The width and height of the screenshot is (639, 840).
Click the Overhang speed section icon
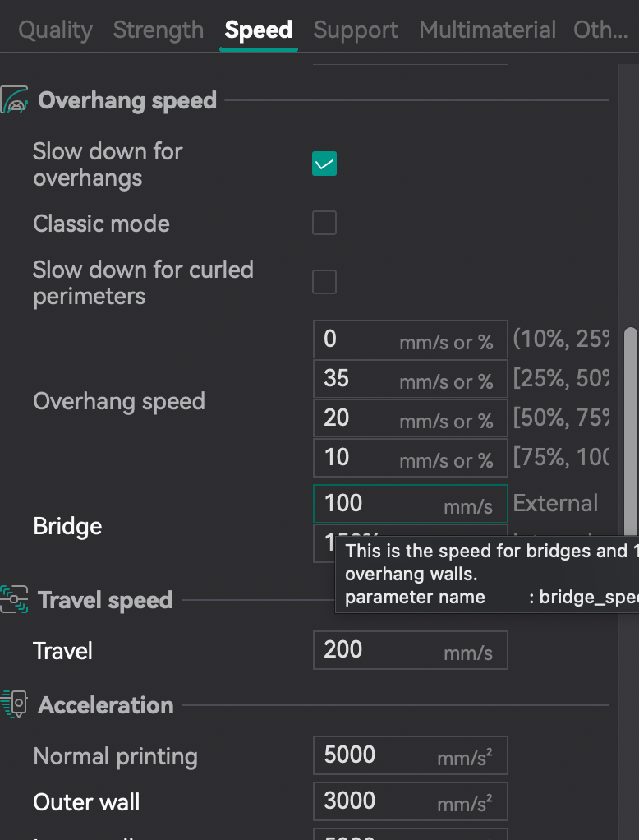[15, 100]
